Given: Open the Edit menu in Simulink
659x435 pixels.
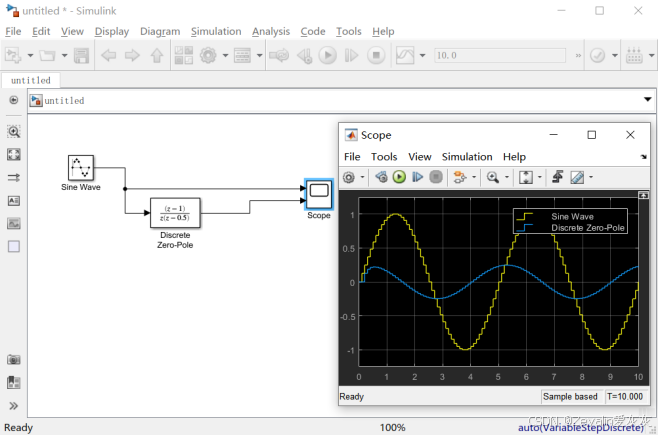Looking at the screenshot, I should pos(41,32).
